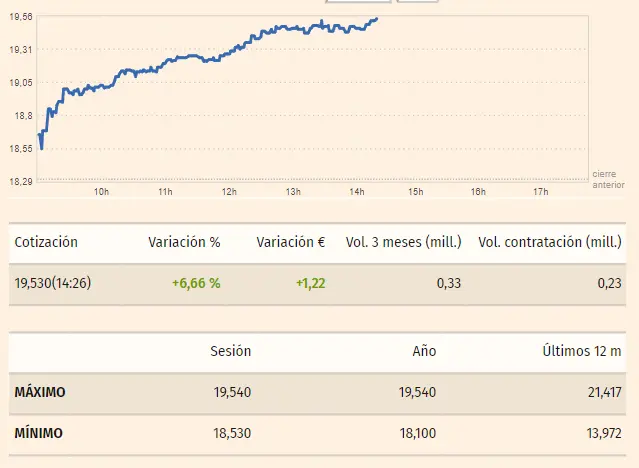This screenshot has width=639, height=468.
Task: Select the Sesión column header
Action: (230, 351)
